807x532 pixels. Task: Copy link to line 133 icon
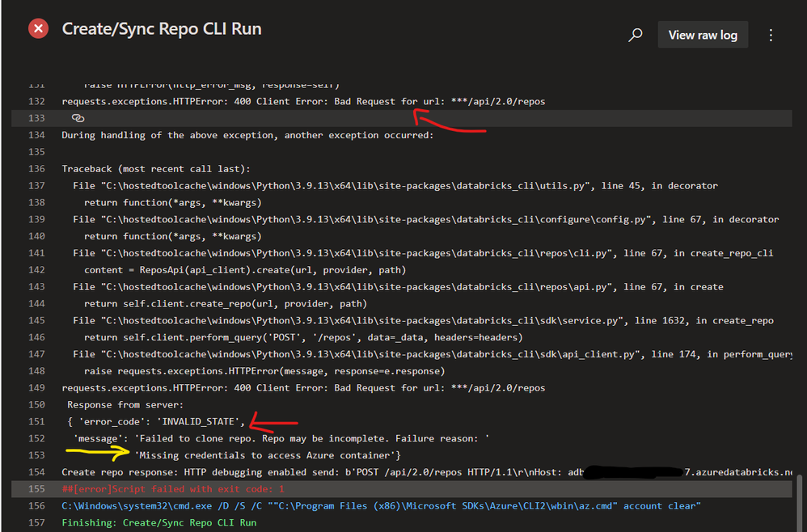coord(78,118)
